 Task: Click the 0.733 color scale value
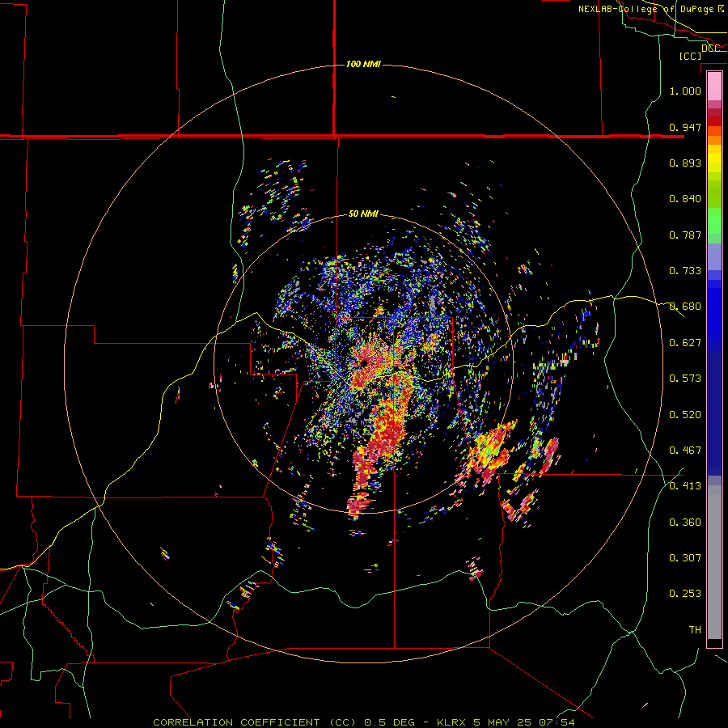685,271
